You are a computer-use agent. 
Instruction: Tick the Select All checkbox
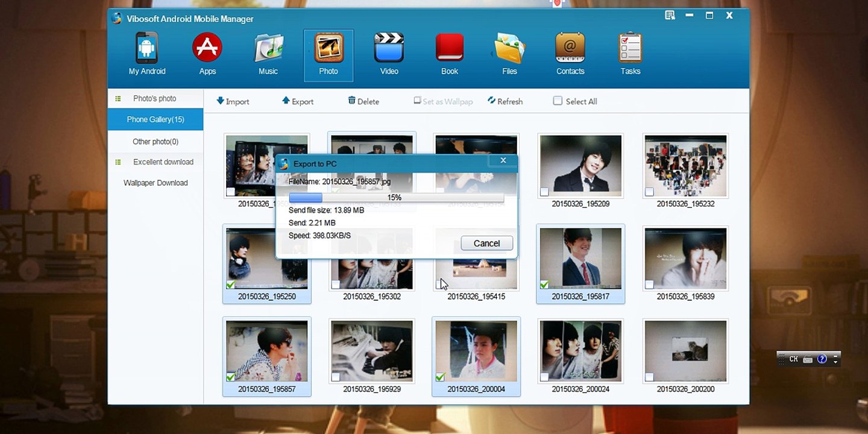click(558, 101)
